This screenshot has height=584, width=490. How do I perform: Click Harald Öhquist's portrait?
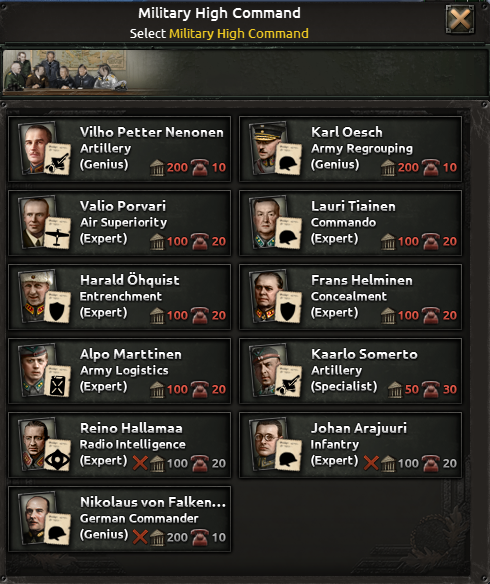click(36, 295)
